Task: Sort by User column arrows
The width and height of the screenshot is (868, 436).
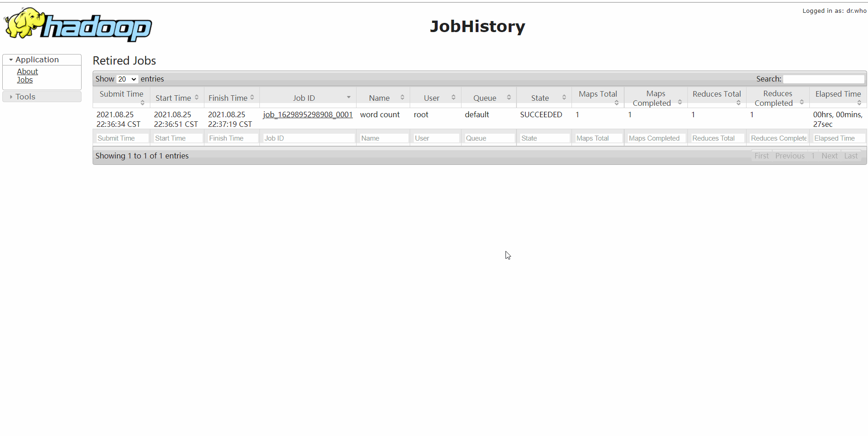Action: click(453, 98)
